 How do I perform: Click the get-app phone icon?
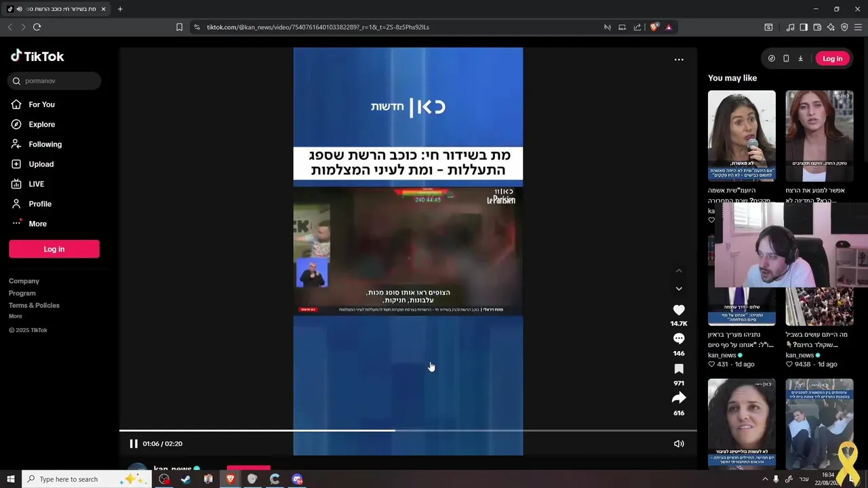[x=786, y=58]
